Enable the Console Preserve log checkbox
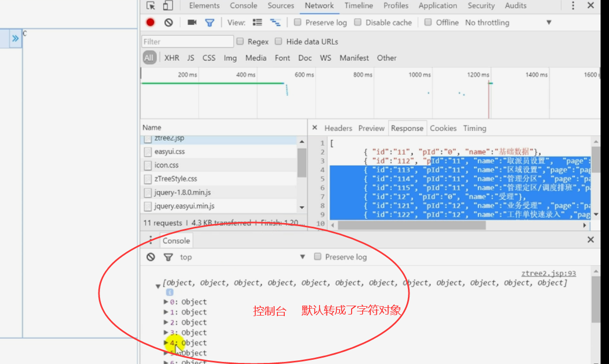609x364 pixels. 318,257
